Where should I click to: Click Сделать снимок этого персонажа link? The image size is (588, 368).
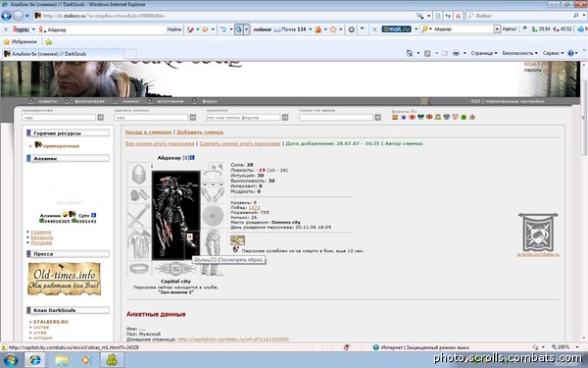pyautogui.click(x=240, y=143)
